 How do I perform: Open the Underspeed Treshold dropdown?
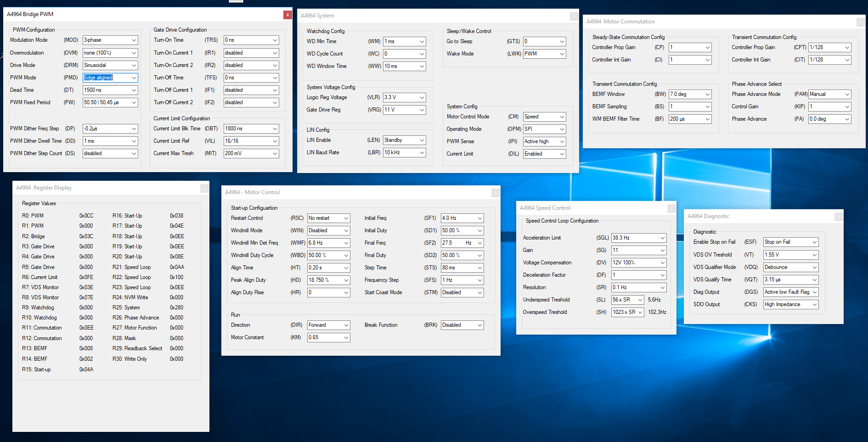tap(628, 300)
